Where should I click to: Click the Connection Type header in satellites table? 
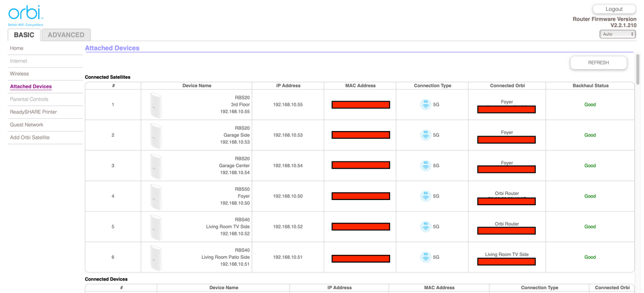433,85
